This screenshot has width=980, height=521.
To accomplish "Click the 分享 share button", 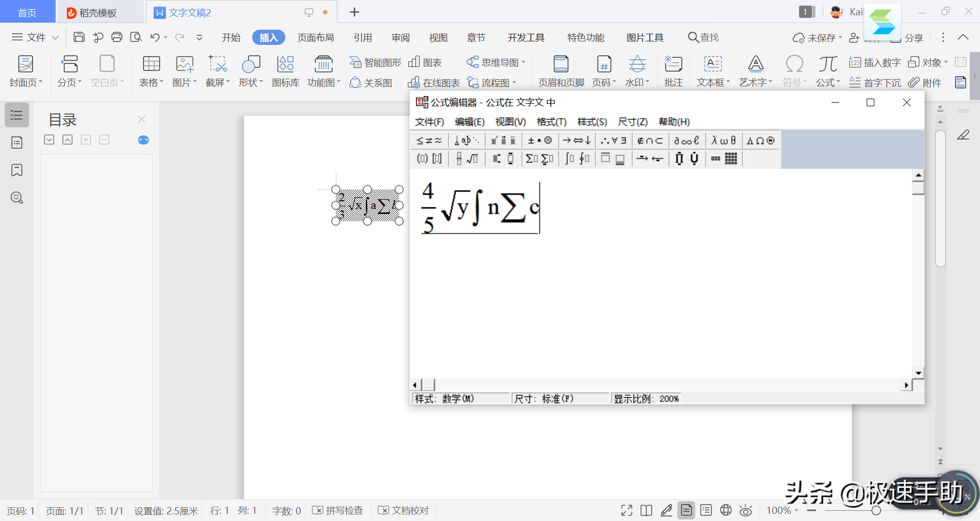I will [913, 38].
